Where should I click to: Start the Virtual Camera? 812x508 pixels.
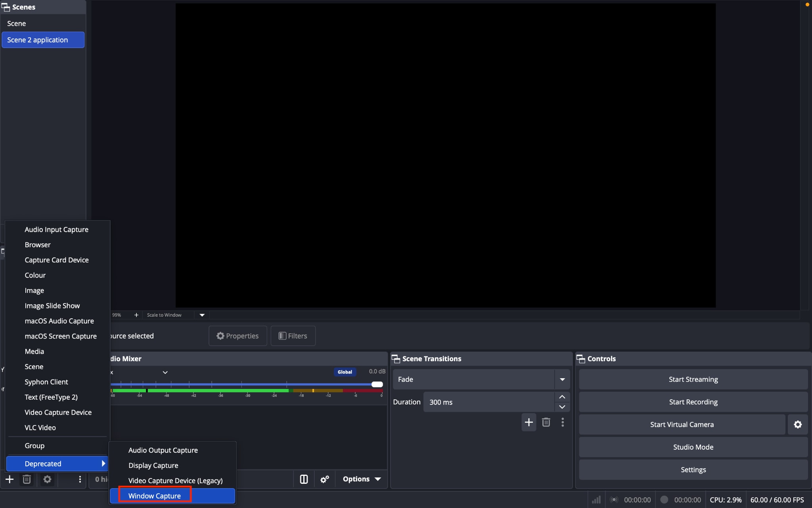point(682,424)
